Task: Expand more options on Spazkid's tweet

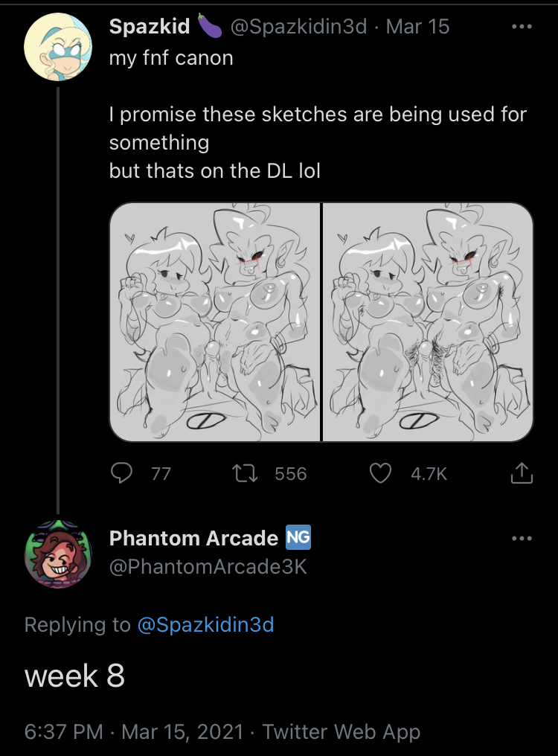Action: (522, 27)
